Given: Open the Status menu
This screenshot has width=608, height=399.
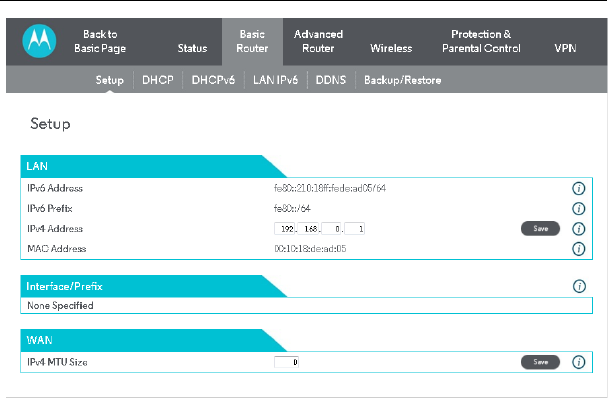Looking at the screenshot, I should click(192, 48).
